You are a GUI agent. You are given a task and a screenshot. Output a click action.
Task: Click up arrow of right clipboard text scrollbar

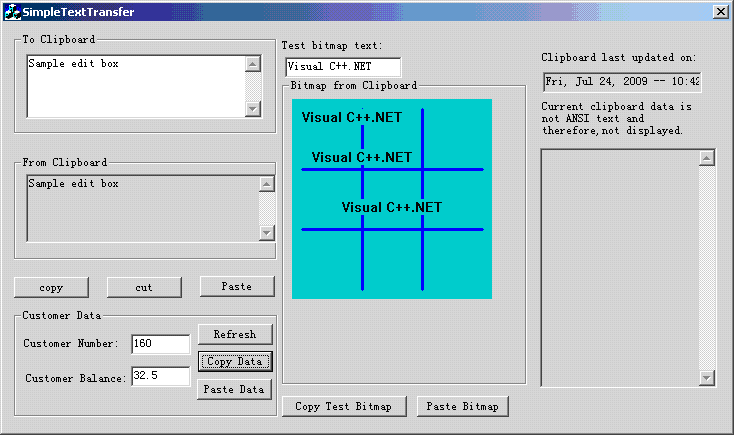(x=707, y=158)
